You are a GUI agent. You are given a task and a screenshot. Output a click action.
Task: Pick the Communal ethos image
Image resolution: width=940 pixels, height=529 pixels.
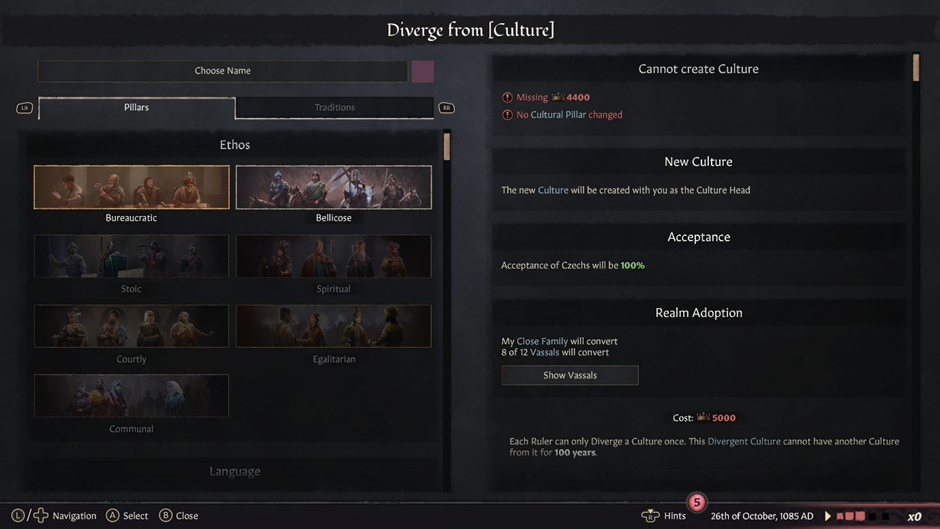(131, 396)
